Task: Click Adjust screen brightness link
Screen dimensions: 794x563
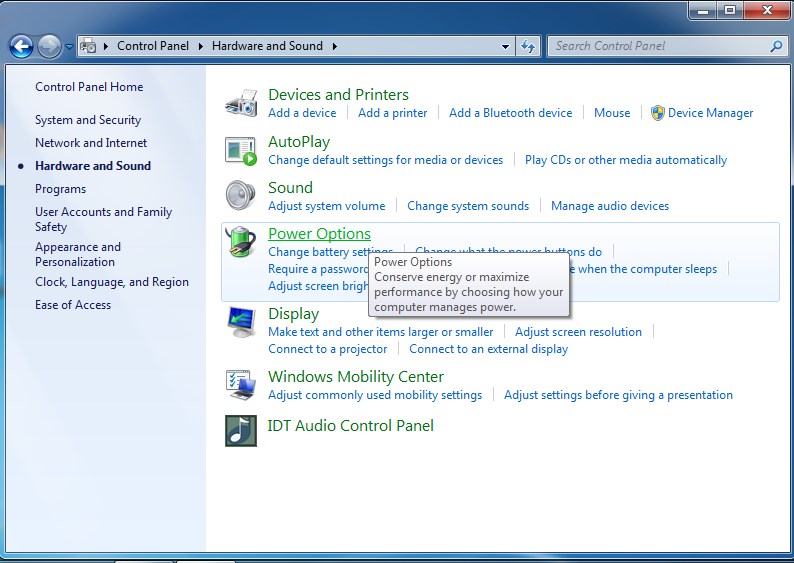Action: [x=318, y=286]
